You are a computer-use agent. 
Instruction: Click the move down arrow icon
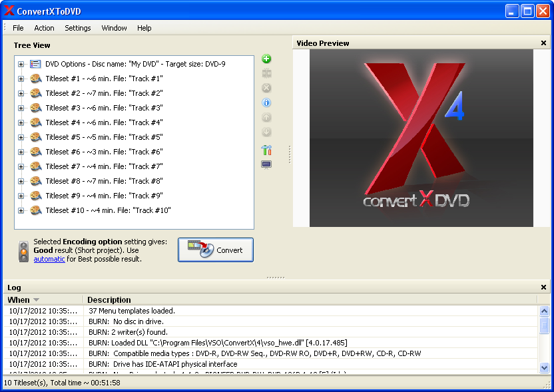click(x=266, y=132)
